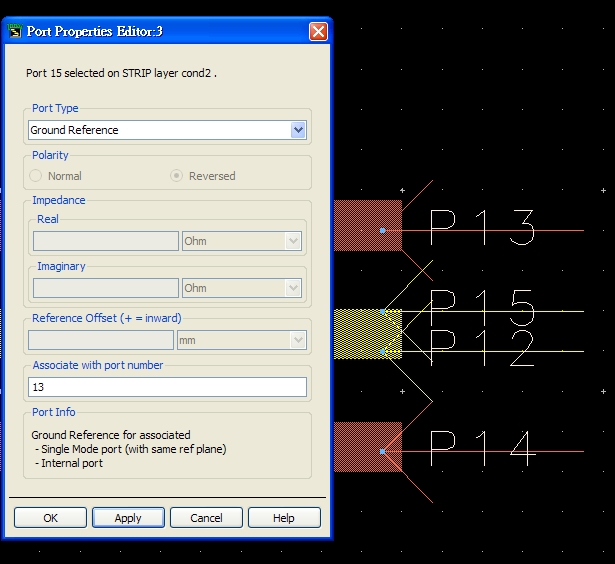Click the Imaginary impedance value field
This screenshot has height=564, width=615.
click(x=106, y=288)
